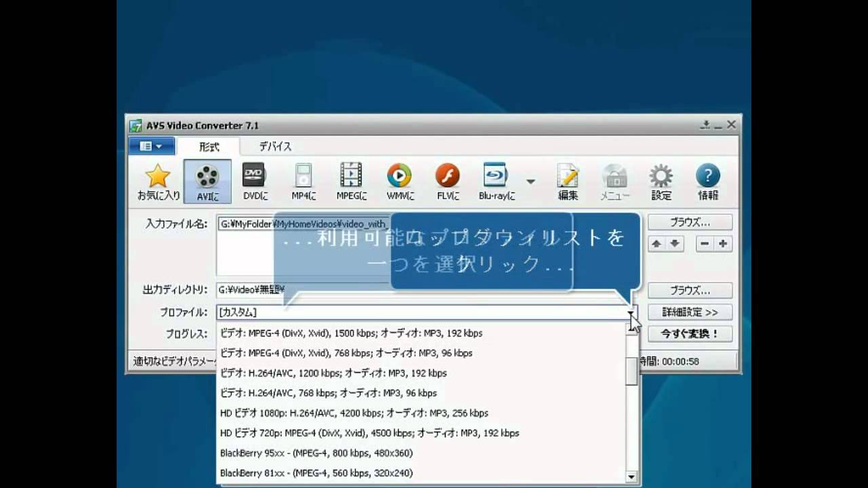Select the WMV format icon
868x488 pixels.
coord(399,182)
